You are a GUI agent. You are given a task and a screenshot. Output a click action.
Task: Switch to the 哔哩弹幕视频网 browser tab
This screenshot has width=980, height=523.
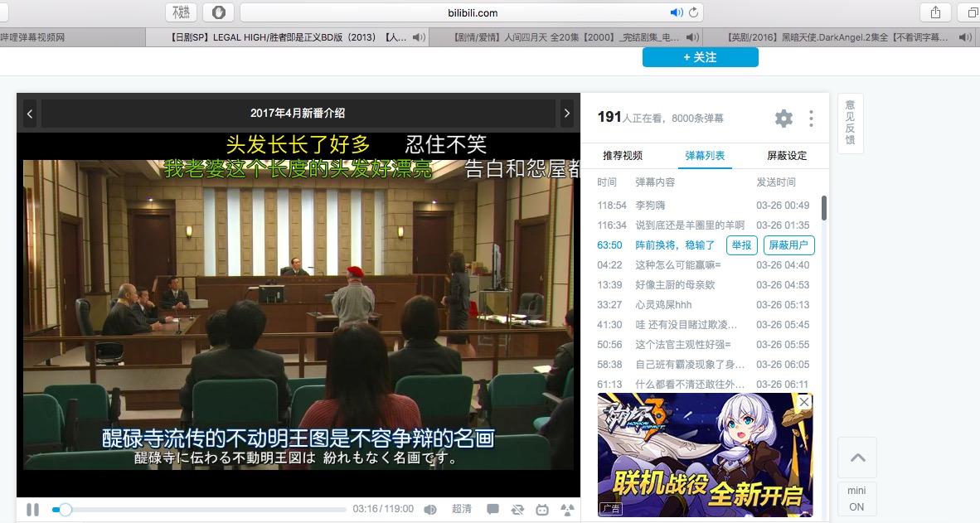[x=72, y=37]
